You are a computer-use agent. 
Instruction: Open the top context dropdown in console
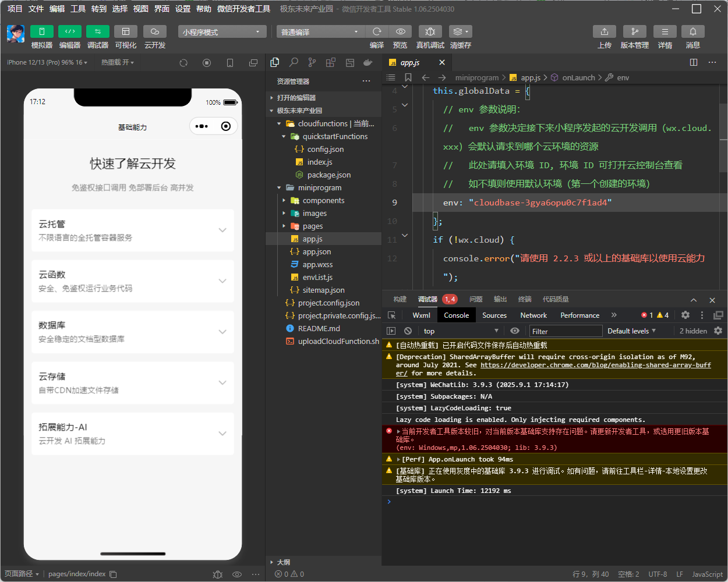[x=461, y=331]
